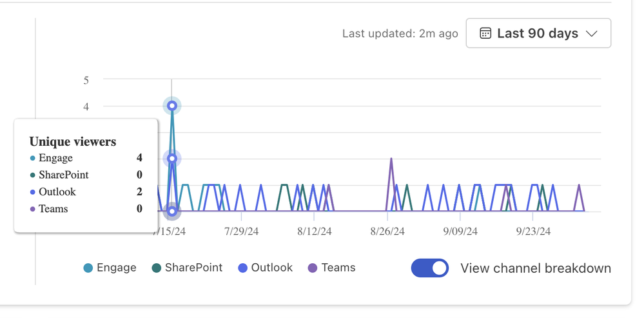The height and width of the screenshot is (318, 644).
Task: Click the calendar icon in date range selector
Action: pos(485,34)
